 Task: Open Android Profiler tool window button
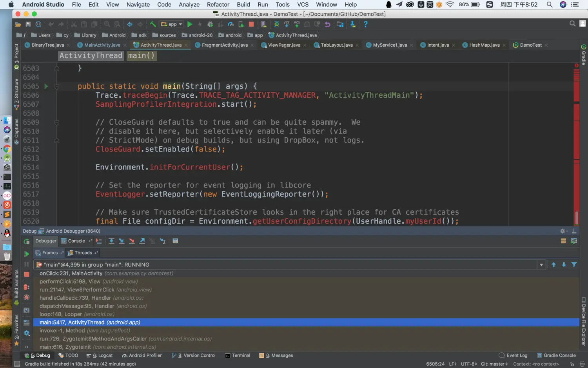tap(142, 355)
